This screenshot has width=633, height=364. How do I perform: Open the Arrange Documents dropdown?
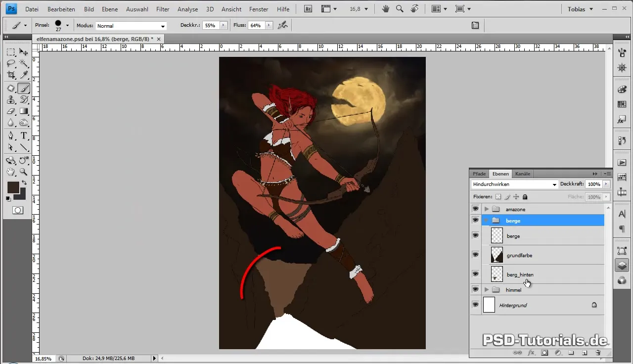(438, 9)
